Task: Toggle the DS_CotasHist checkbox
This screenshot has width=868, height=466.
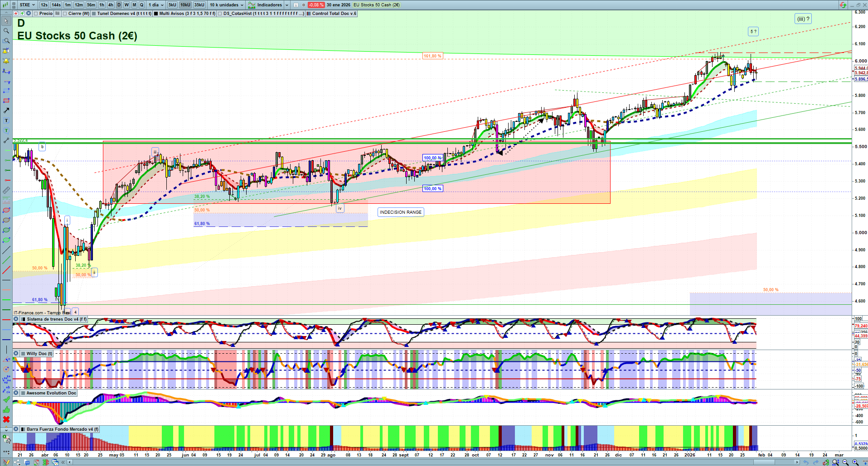Action: pyautogui.click(x=220, y=14)
